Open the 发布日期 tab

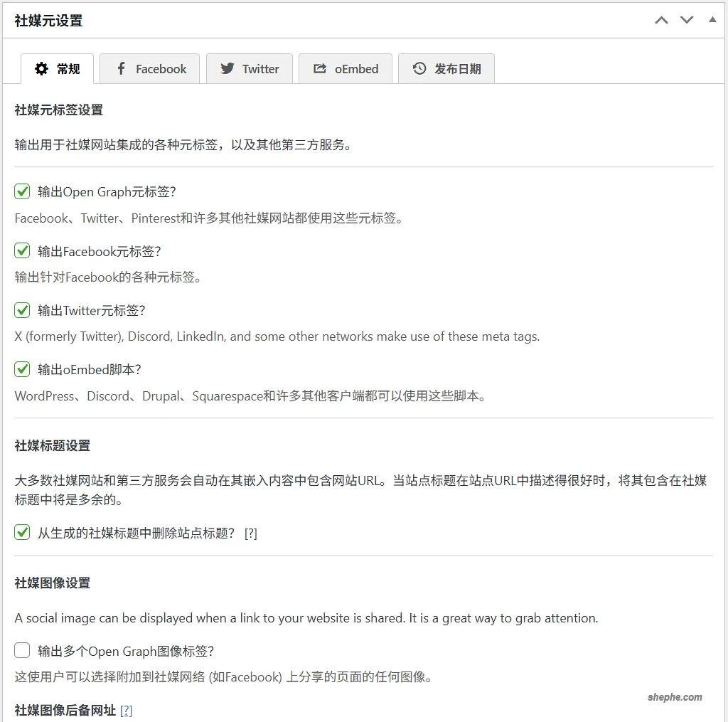[446, 68]
